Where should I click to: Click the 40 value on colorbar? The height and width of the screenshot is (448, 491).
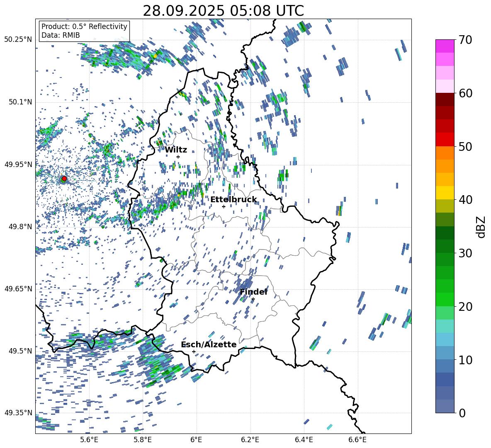point(465,200)
